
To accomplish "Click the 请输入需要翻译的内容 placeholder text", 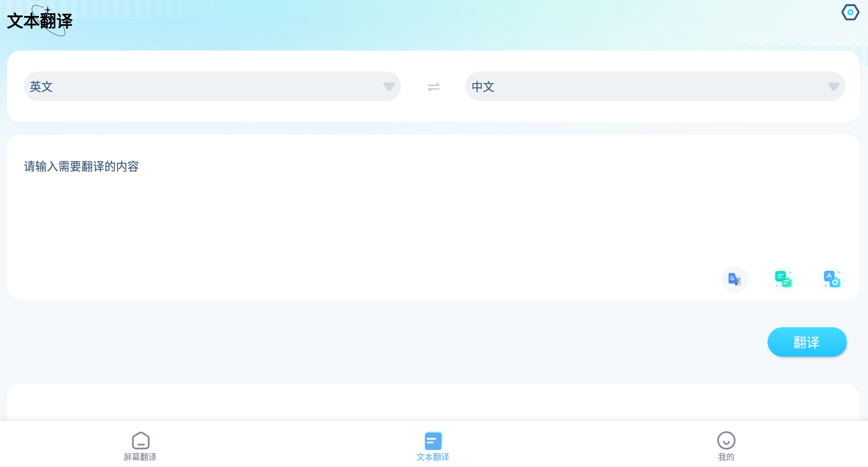I will click(81, 166).
